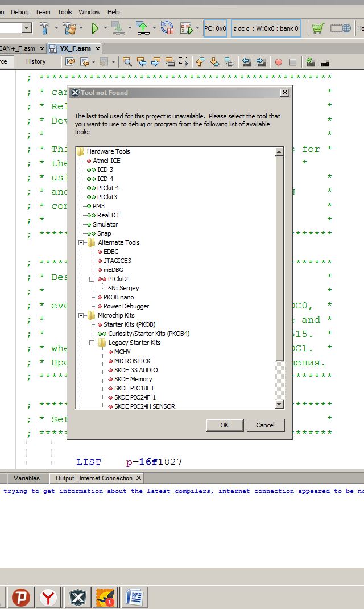Screen dimensions: 364x609
Task: Click Cancel in the dialog
Action: 265,425
